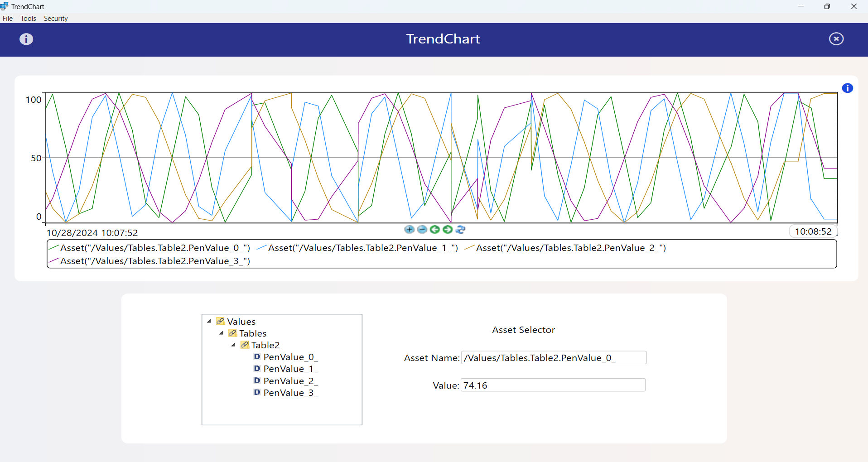
Task: Click the chart zoom in plus icon
Action: pyautogui.click(x=409, y=230)
